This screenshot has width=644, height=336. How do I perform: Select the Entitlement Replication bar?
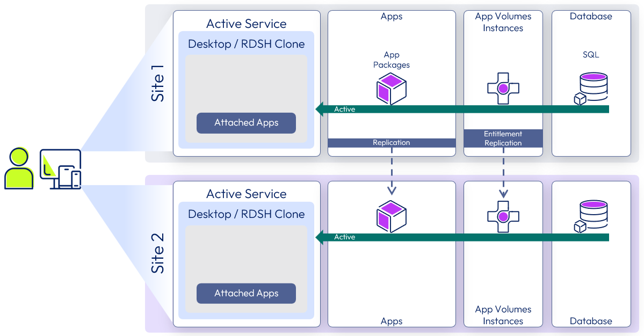point(503,138)
